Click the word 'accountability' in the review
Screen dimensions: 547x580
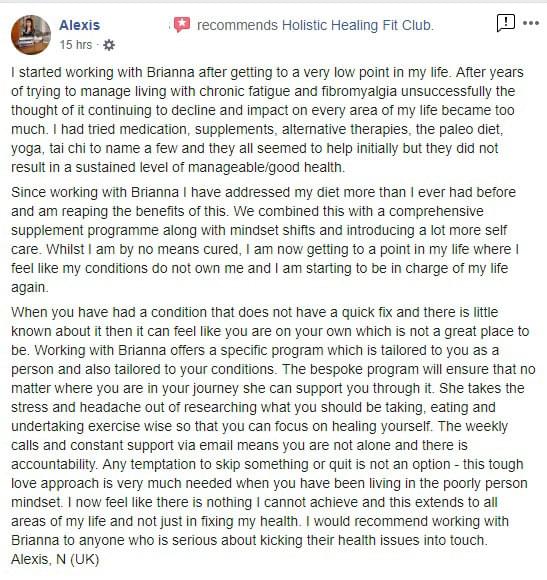[x=53, y=464]
